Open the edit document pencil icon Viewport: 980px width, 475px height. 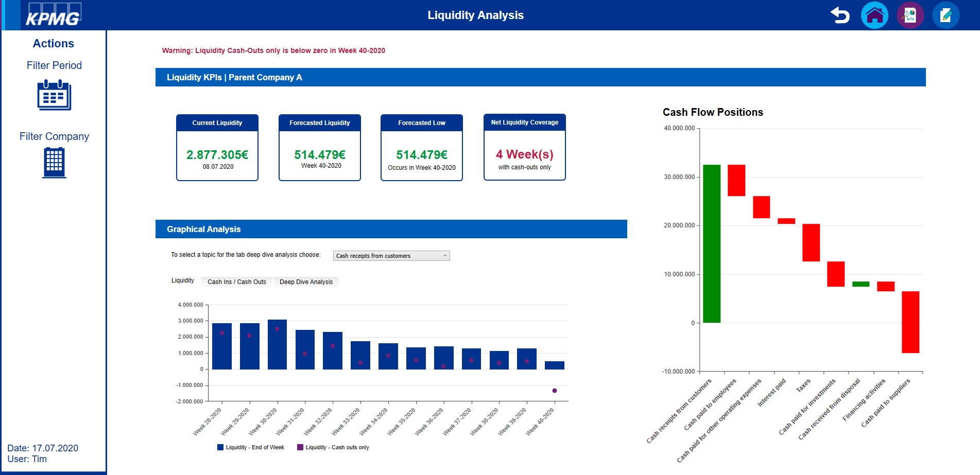tap(945, 15)
